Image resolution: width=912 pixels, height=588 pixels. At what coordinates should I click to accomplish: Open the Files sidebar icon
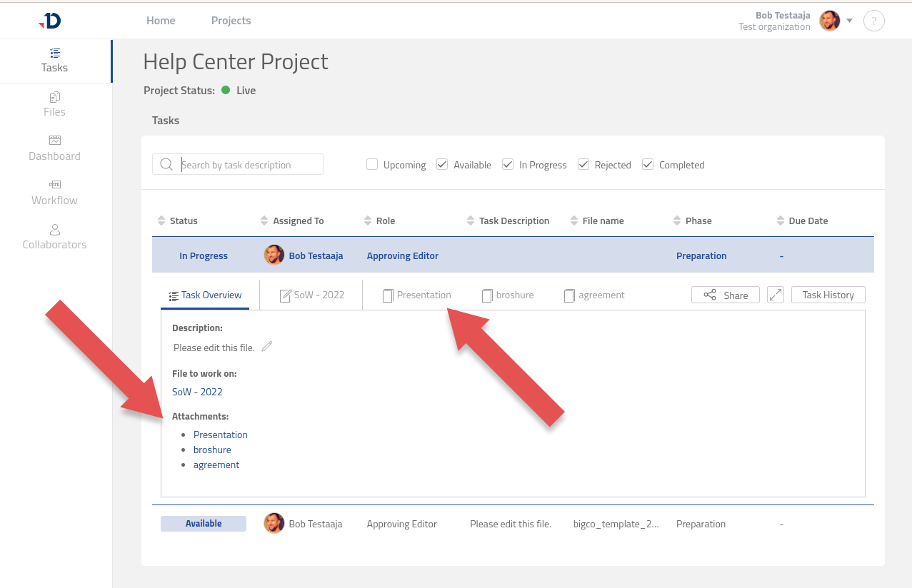(54, 97)
